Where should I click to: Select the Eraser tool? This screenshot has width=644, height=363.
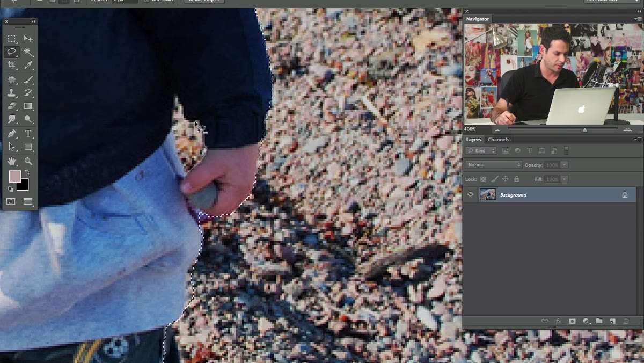click(12, 106)
